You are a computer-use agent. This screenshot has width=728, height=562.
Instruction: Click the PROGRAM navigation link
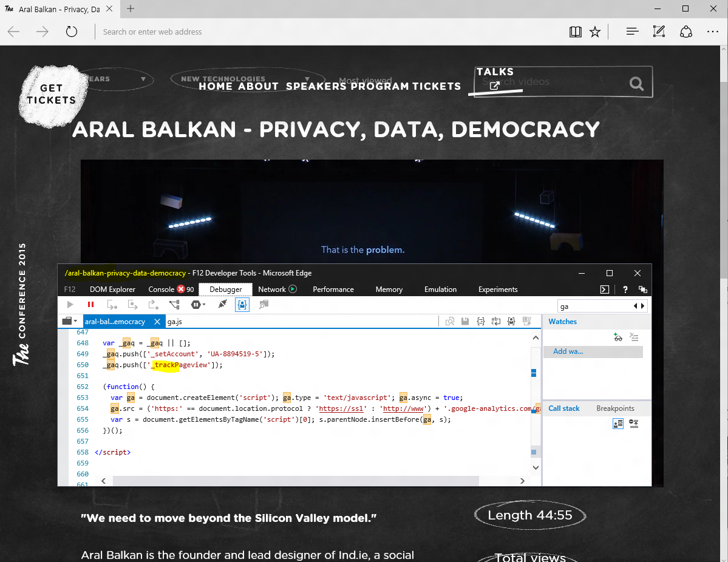[379, 86]
